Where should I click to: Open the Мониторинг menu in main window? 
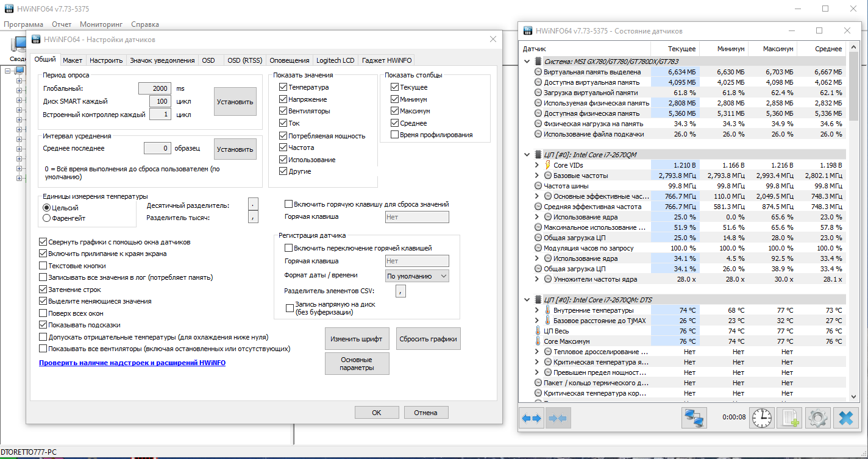[101, 24]
